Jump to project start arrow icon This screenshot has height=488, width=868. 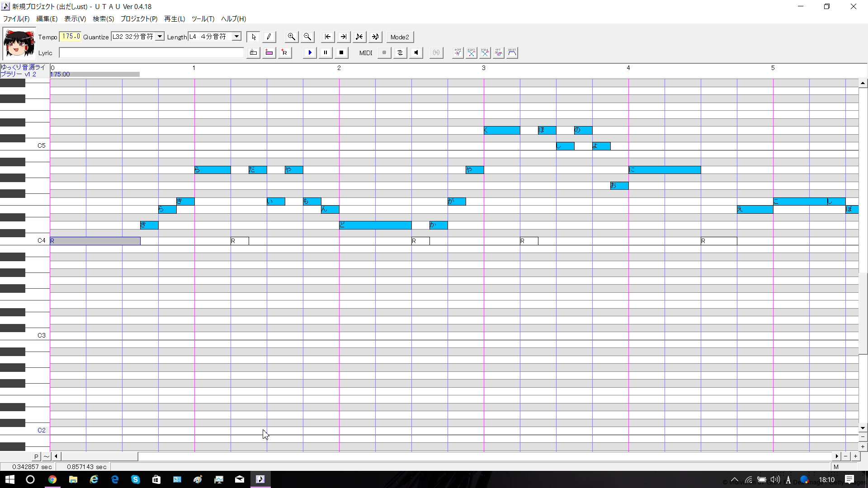[328, 37]
